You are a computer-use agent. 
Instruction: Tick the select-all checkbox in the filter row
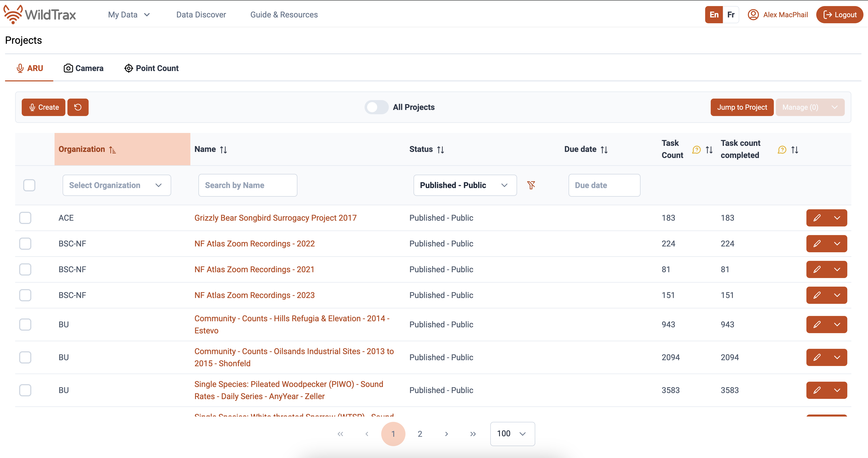pyautogui.click(x=29, y=185)
